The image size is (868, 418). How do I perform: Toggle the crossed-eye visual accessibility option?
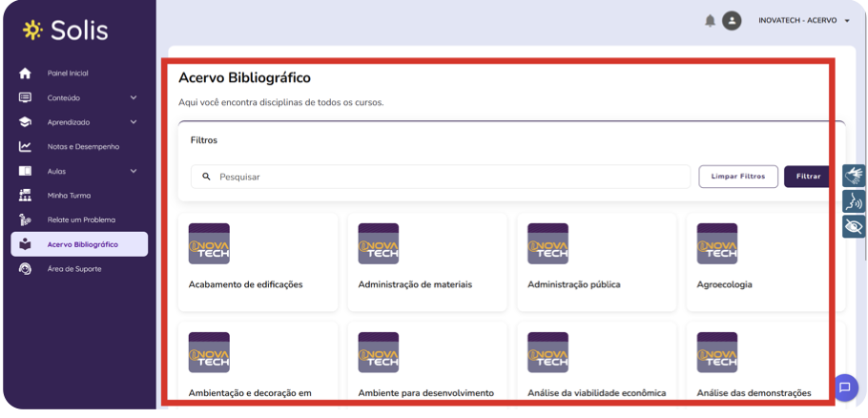click(x=854, y=226)
